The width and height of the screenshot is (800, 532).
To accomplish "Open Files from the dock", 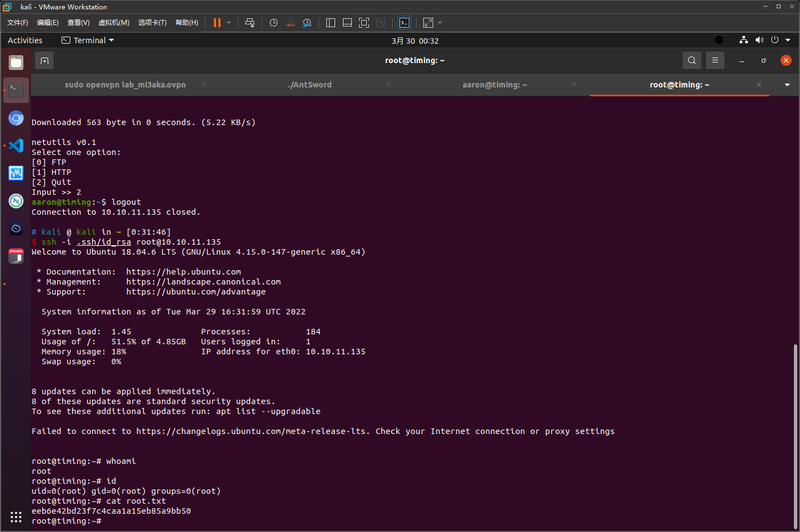I will click(16, 63).
